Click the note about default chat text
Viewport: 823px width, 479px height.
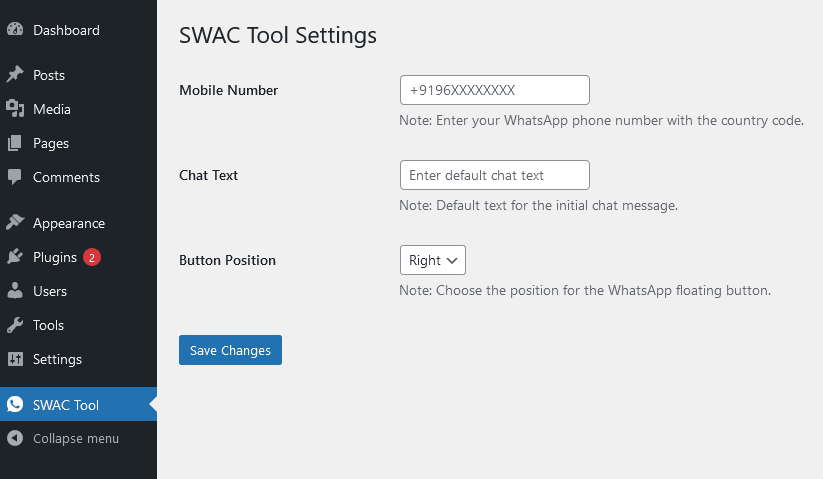(539, 205)
